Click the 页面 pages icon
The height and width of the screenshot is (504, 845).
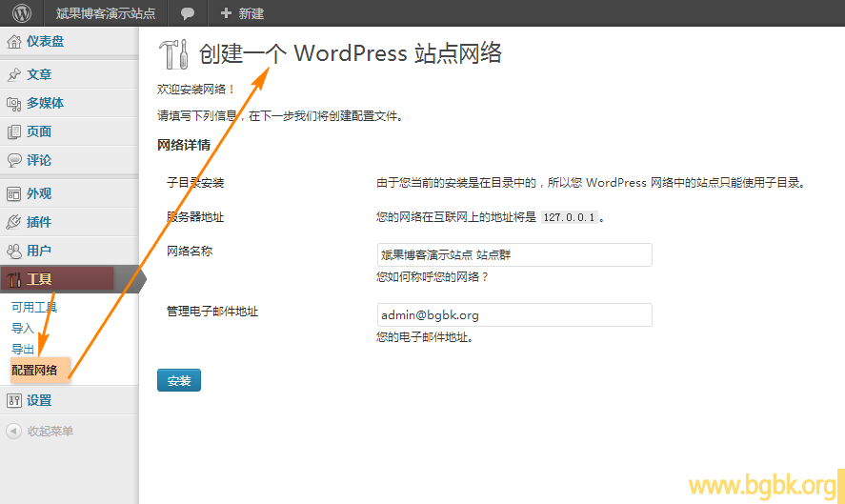pos(13,131)
